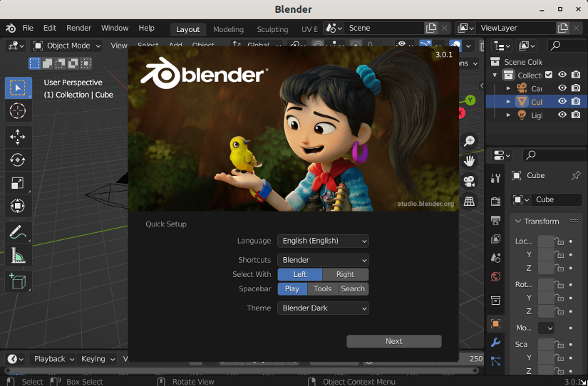This screenshot has height=386, width=588.
Task: Create new scene copy icon
Action: [x=431, y=28]
